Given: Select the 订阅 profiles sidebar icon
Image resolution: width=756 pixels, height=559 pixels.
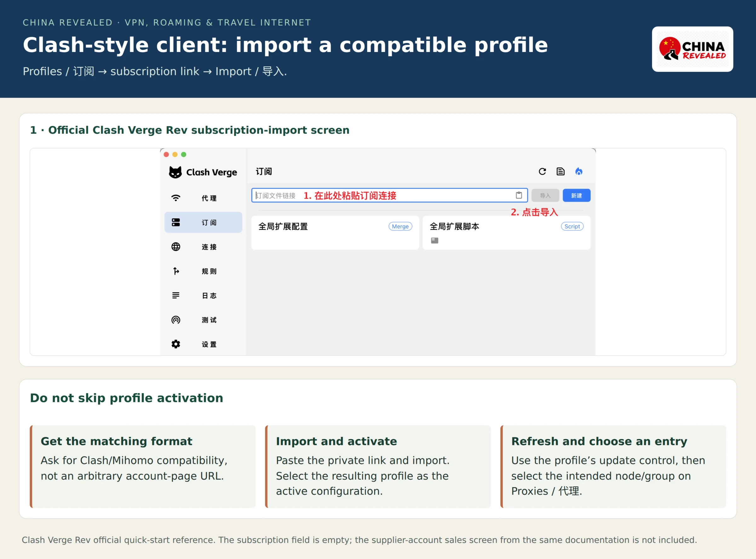Looking at the screenshot, I should [x=176, y=222].
